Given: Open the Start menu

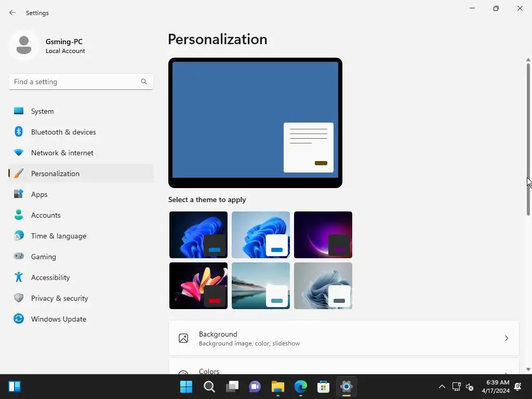Looking at the screenshot, I should (187, 387).
